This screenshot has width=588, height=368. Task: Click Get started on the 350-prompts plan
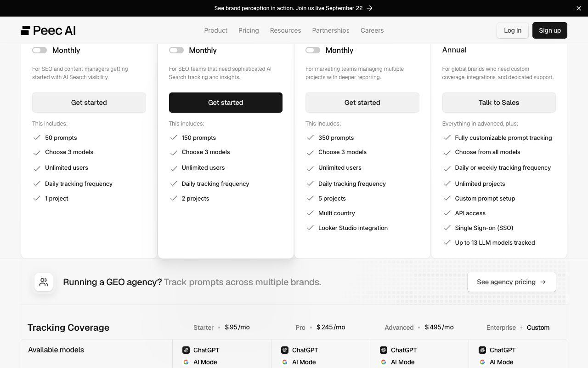[362, 103]
